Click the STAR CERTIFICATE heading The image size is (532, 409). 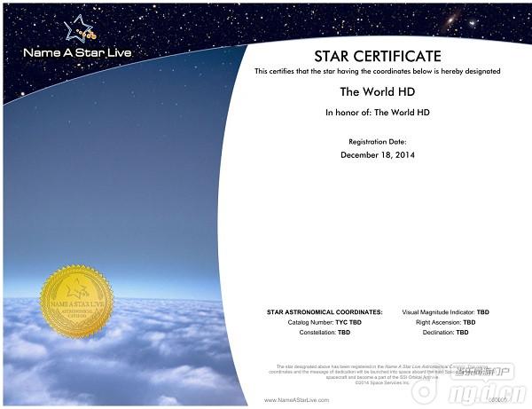pos(378,57)
